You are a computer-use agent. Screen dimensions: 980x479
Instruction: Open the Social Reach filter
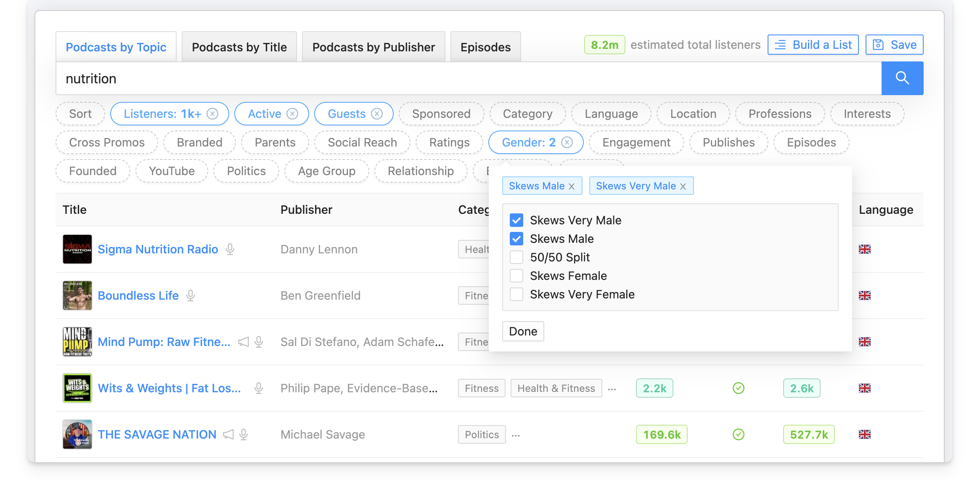(x=362, y=143)
